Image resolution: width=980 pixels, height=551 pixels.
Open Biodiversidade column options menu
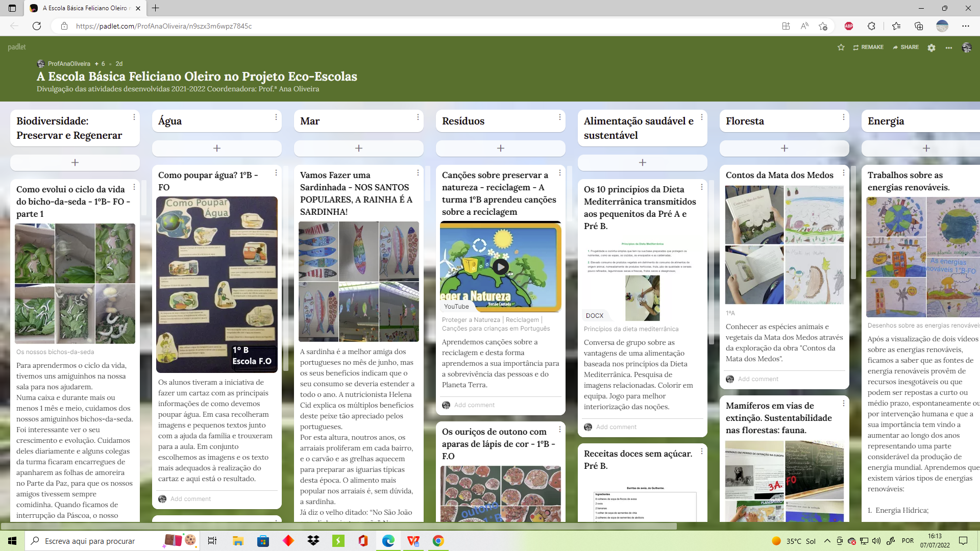[x=134, y=117]
